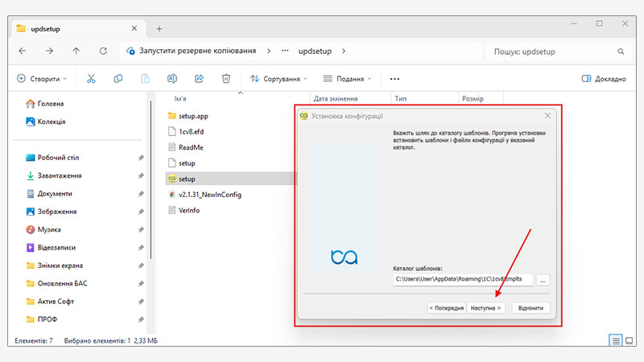The height and width of the screenshot is (362, 644).
Task: Refresh the current folder view
Action: pyautogui.click(x=103, y=51)
